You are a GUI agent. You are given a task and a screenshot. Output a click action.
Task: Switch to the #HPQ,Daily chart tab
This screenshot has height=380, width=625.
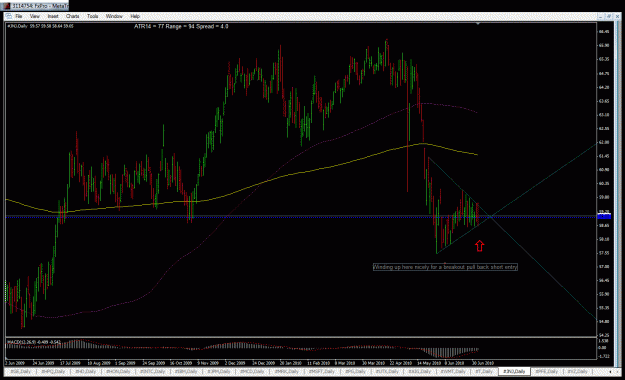[53, 371]
